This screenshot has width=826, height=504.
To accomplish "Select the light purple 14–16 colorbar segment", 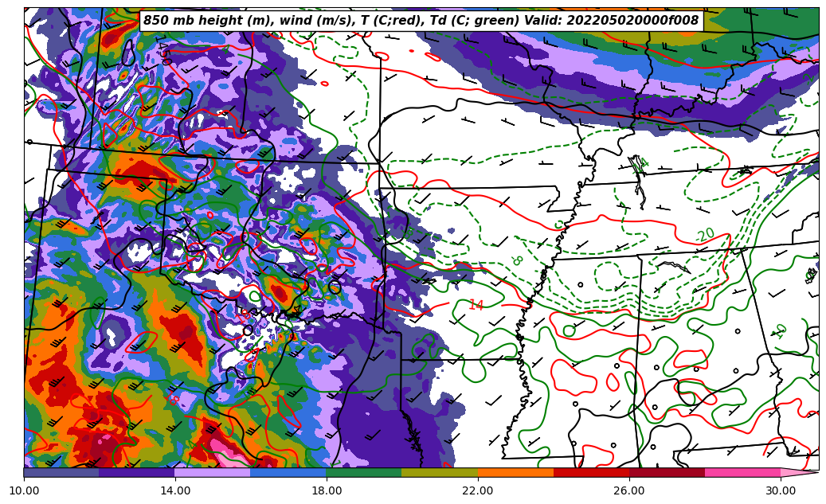I will (x=213, y=472).
